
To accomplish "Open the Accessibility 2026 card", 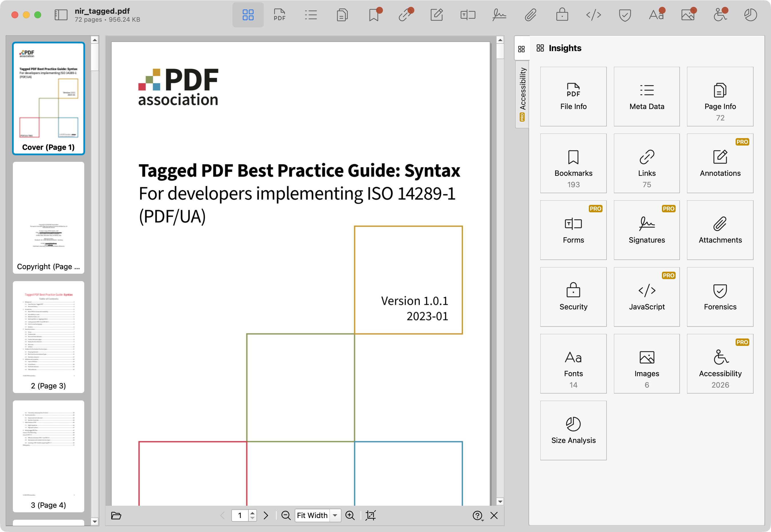I will click(720, 364).
